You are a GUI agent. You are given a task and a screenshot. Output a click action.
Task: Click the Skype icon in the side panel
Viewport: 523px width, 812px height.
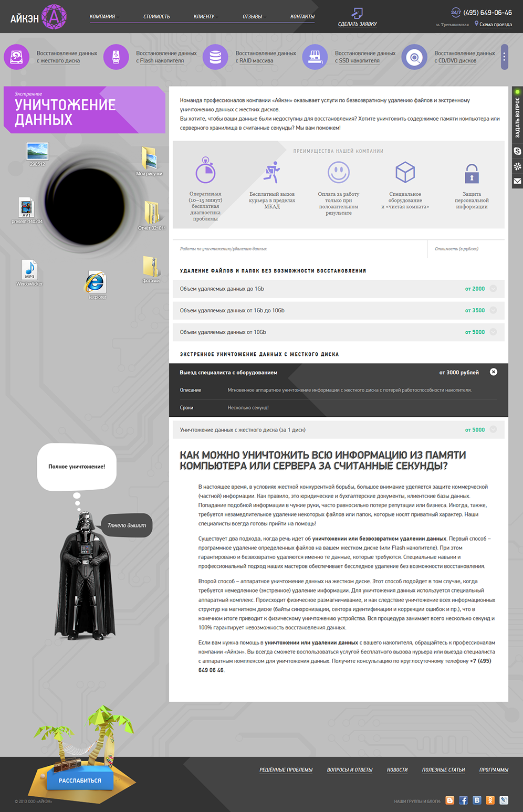(x=517, y=151)
